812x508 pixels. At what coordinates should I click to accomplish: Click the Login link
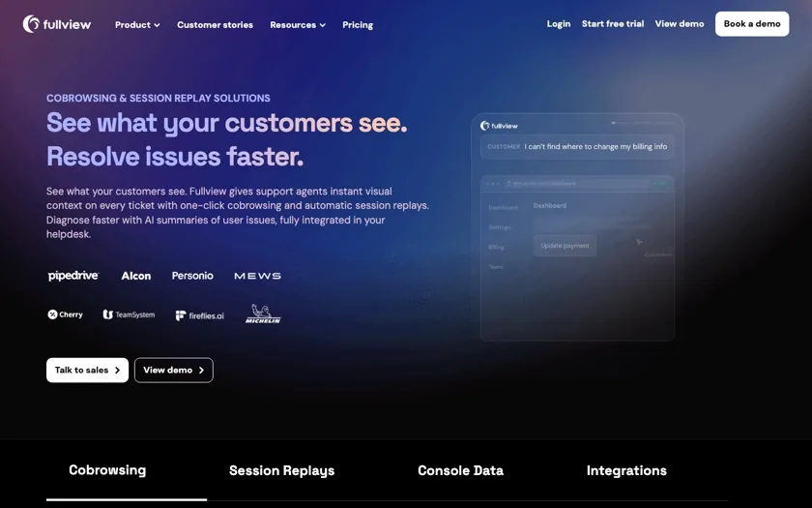(x=559, y=24)
